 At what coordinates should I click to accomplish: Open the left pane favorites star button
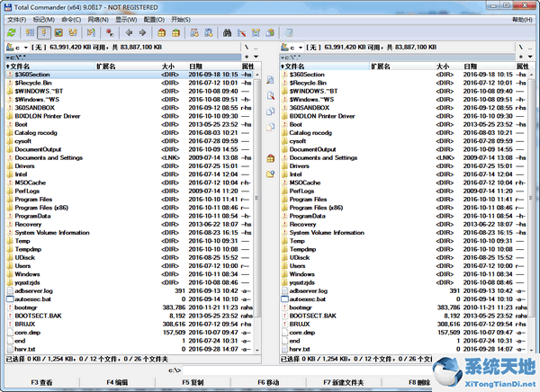click(x=247, y=57)
